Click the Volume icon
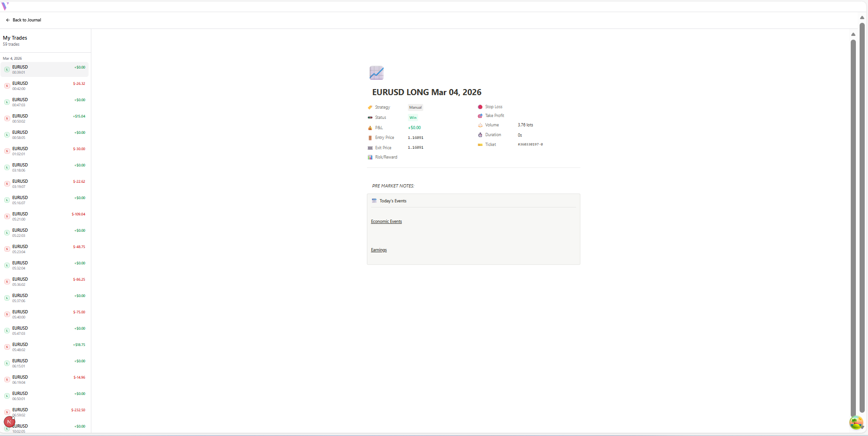The height and width of the screenshot is (436, 868). point(480,125)
